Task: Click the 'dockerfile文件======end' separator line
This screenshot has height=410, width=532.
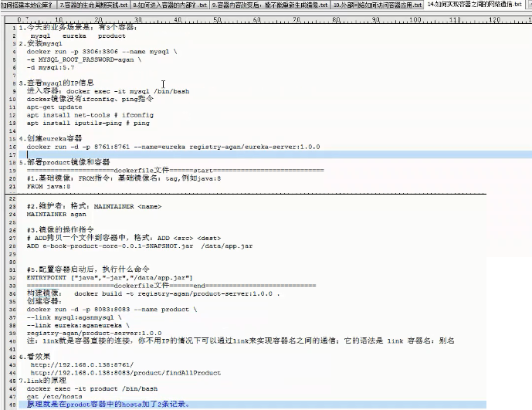Action: [171, 286]
